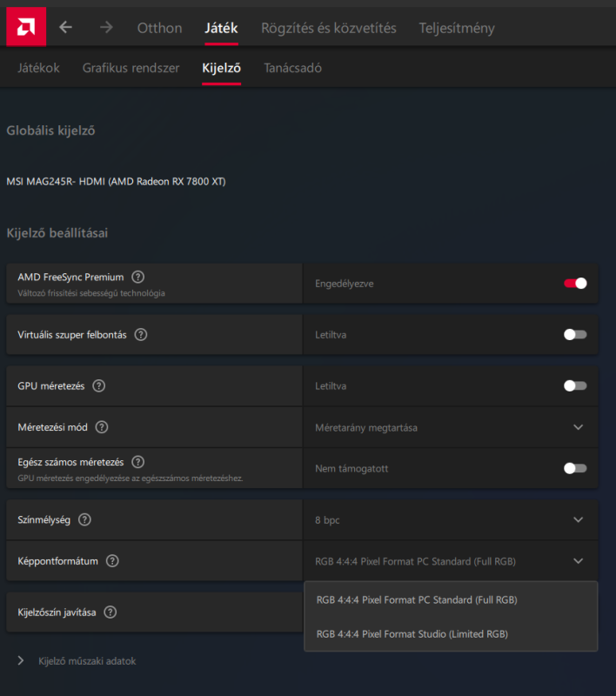Open help icon next to Képpontformátum
The width and height of the screenshot is (616, 696).
tap(112, 561)
